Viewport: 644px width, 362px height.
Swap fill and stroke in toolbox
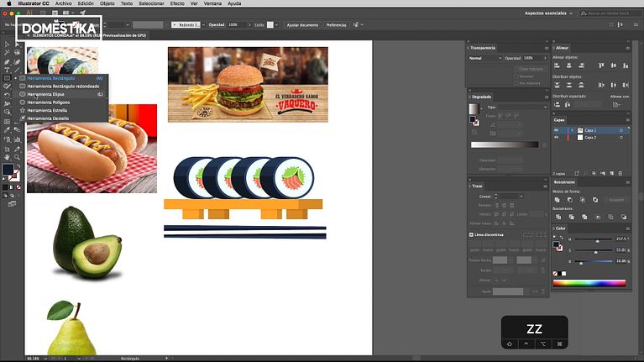pos(18,166)
